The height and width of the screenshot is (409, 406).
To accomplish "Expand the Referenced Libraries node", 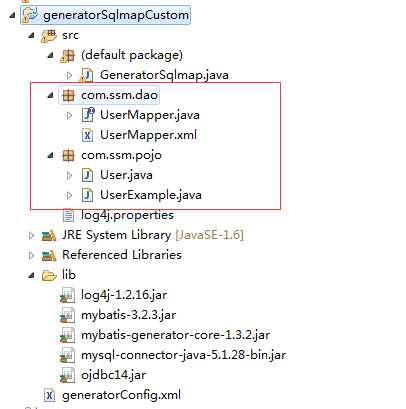I will tap(31, 256).
